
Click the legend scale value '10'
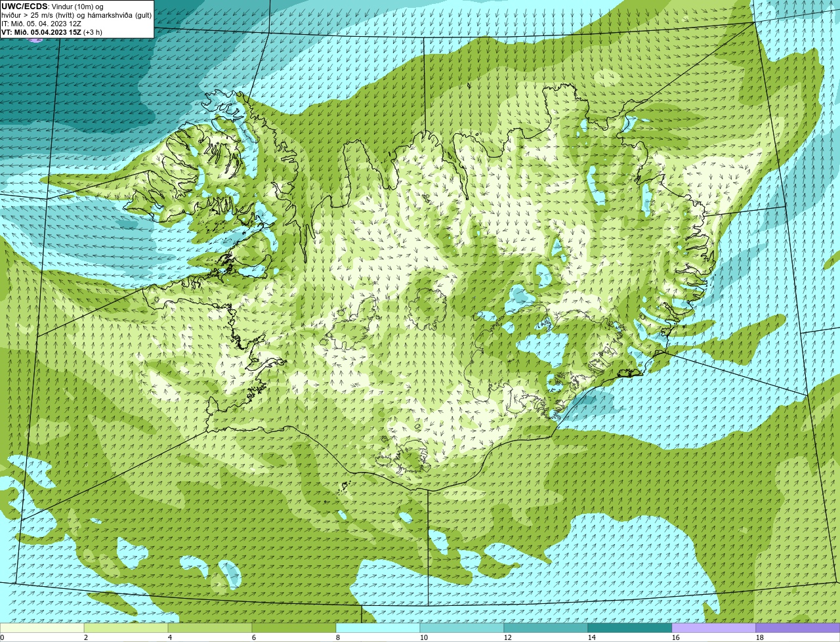[x=424, y=637]
